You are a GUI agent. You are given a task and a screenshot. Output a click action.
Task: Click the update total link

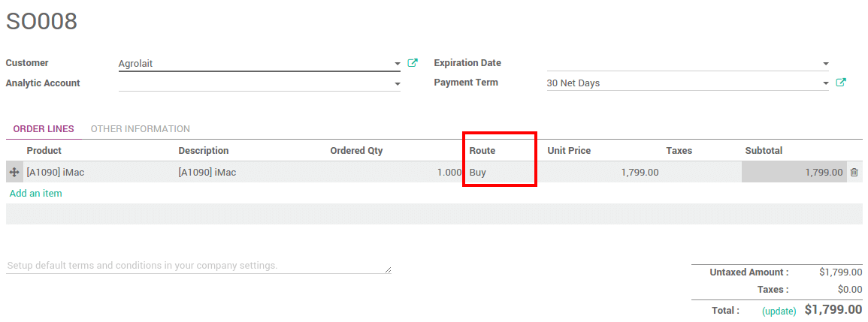[x=779, y=311]
